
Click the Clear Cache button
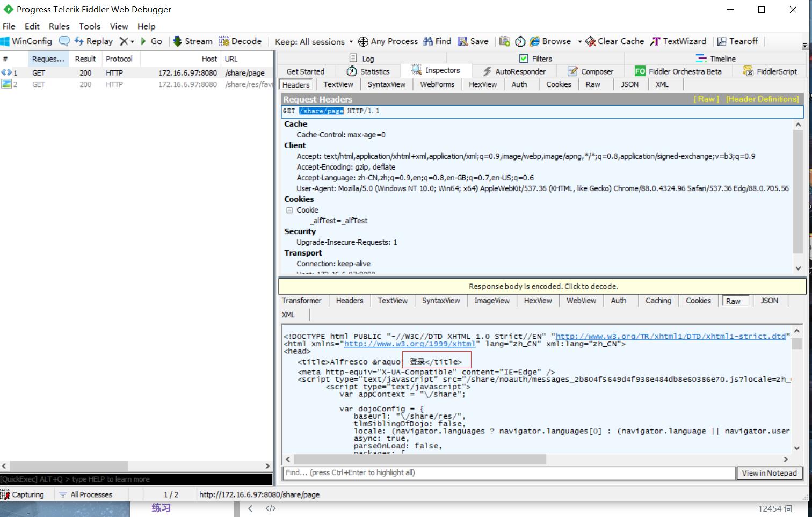[x=614, y=41]
